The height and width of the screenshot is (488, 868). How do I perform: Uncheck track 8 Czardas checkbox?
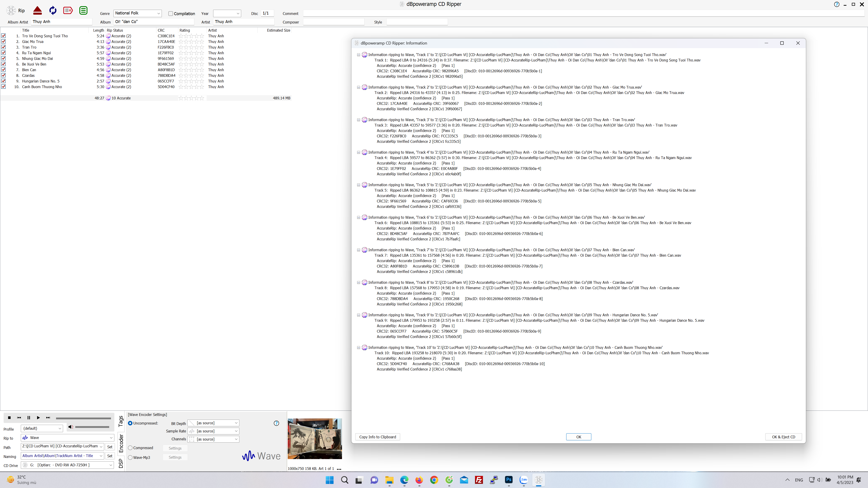pos(3,75)
